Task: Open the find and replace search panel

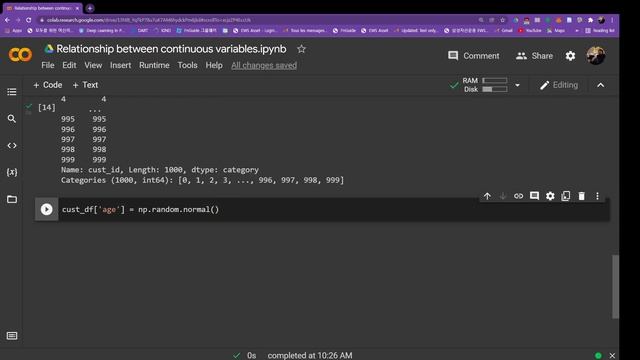Action: click(12, 119)
